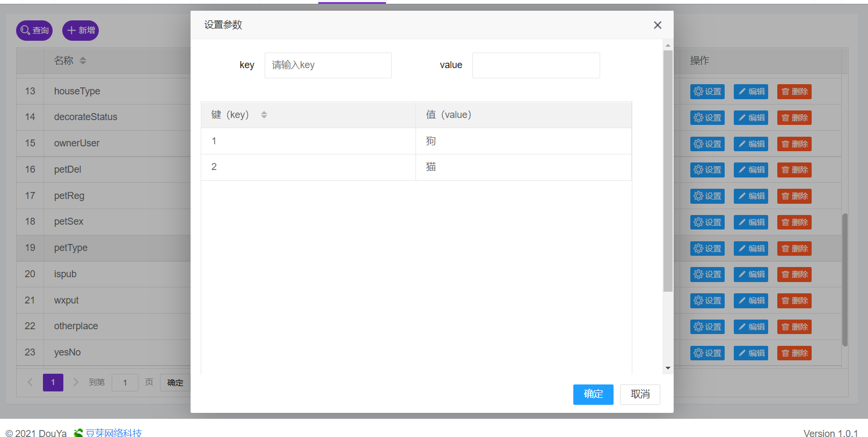Click 设置 gear button in row 17
This screenshot has width=868, height=437.
707,196
